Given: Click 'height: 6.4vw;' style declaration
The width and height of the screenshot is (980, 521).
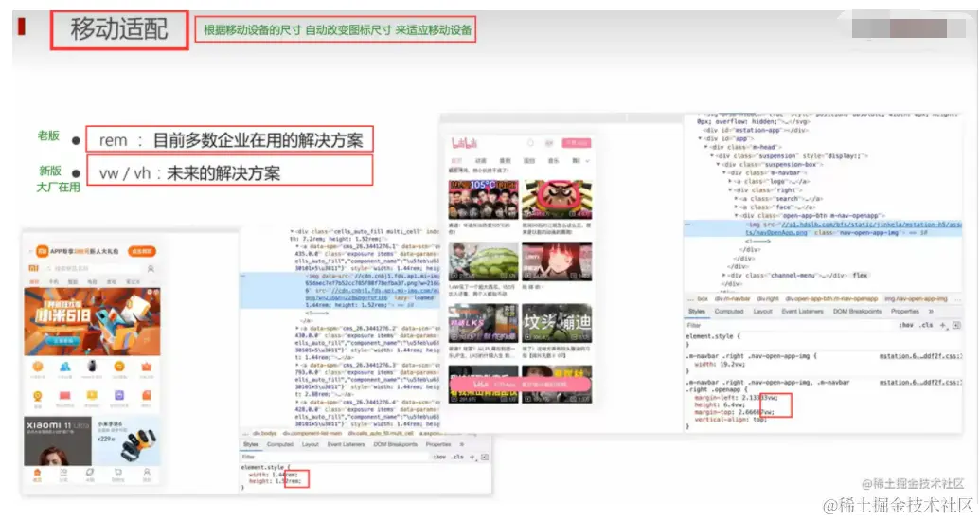Looking at the screenshot, I should pyautogui.click(x=720, y=404).
